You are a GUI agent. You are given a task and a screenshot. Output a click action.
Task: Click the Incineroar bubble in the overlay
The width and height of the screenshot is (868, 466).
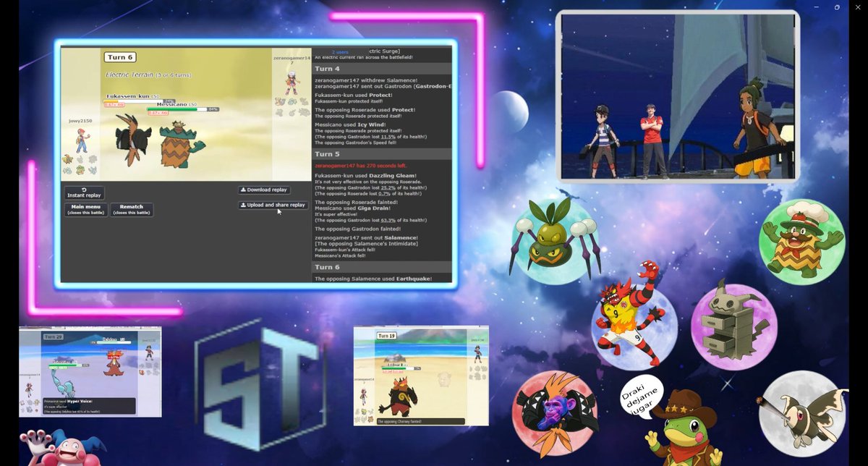coord(634,314)
